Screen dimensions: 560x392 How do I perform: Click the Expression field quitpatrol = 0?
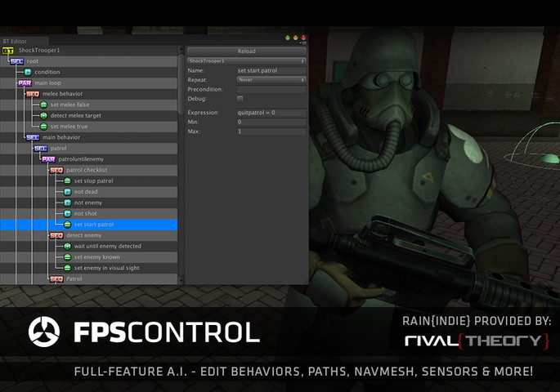(x=271, y=113)
